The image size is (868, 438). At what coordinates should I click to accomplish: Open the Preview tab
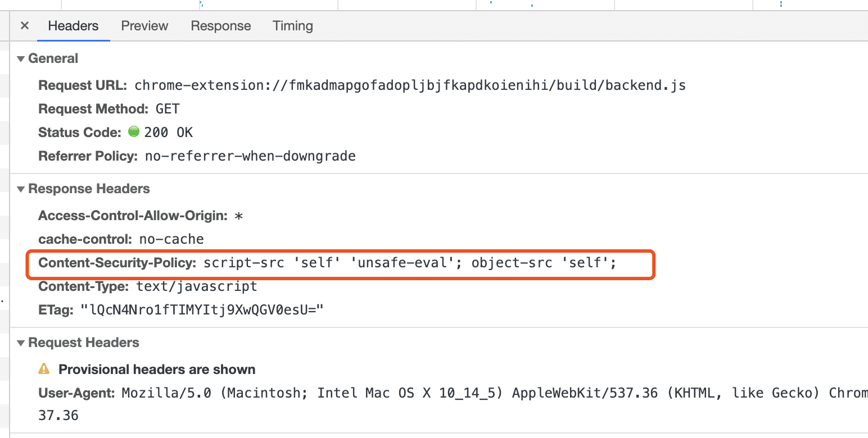click(144, 26)
